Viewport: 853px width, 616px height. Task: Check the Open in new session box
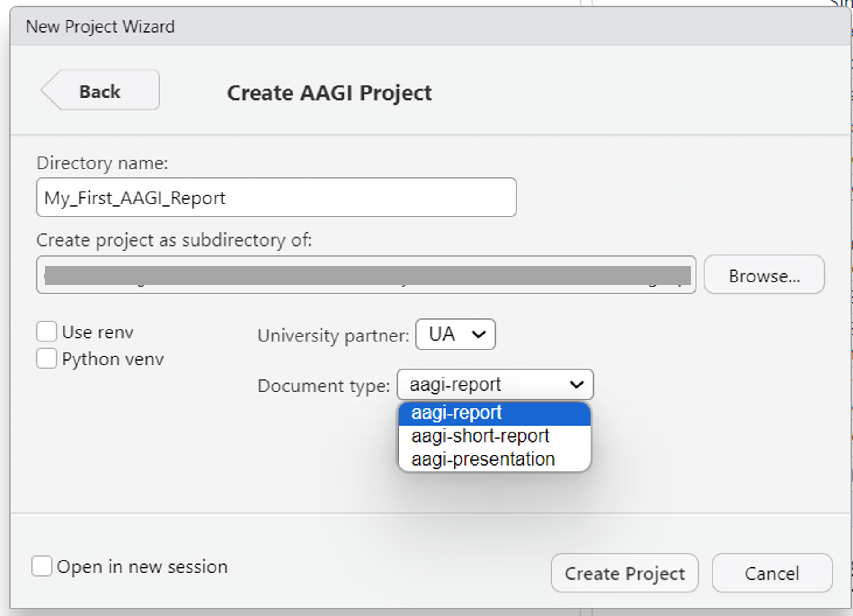point(42,566)
